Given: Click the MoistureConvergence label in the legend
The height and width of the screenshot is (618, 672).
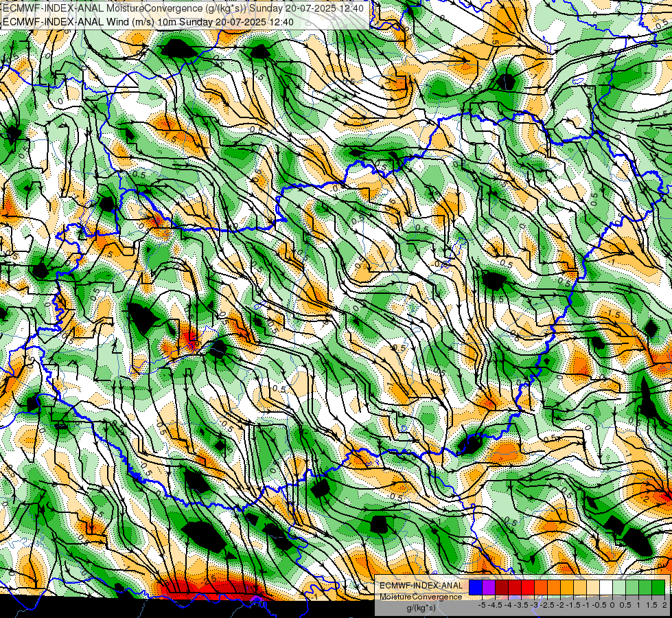Looking at the screenshot, I should tap(421, 597).
